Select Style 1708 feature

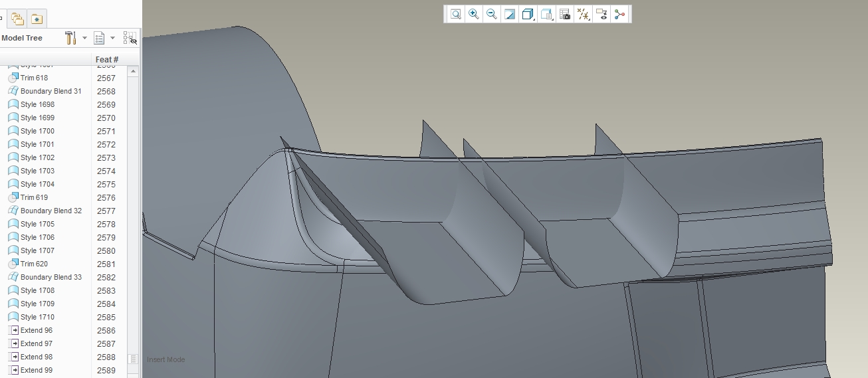(x=37, y=290)
